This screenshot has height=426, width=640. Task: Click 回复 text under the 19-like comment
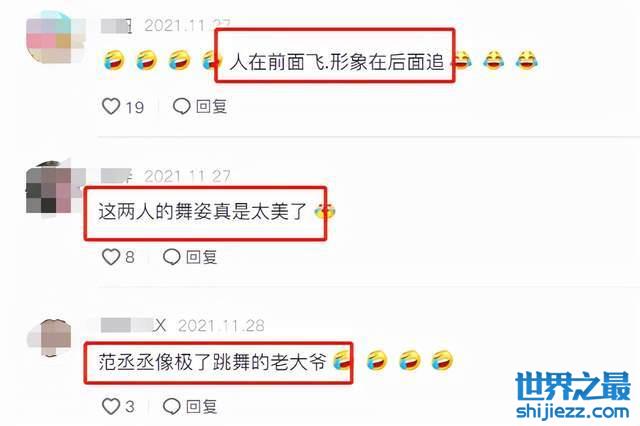point(211,106)
